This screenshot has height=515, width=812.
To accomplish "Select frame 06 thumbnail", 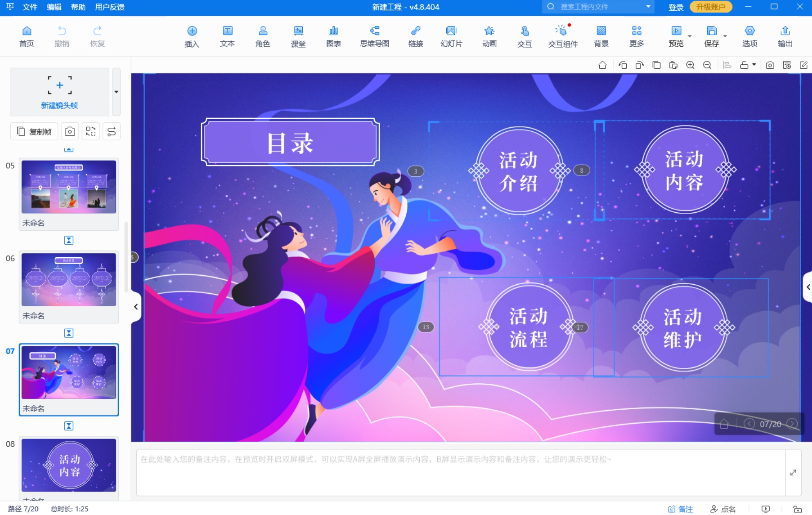I will tap(69, 279).
